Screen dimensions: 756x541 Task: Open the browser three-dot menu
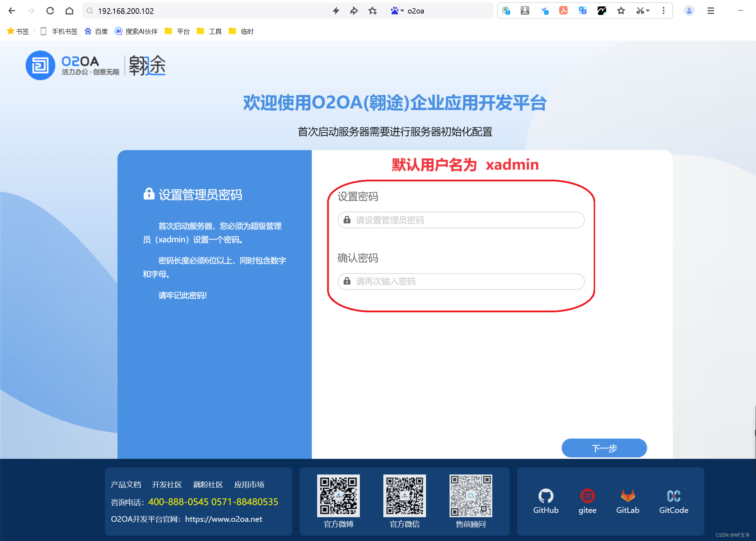[x=663, y=11]
